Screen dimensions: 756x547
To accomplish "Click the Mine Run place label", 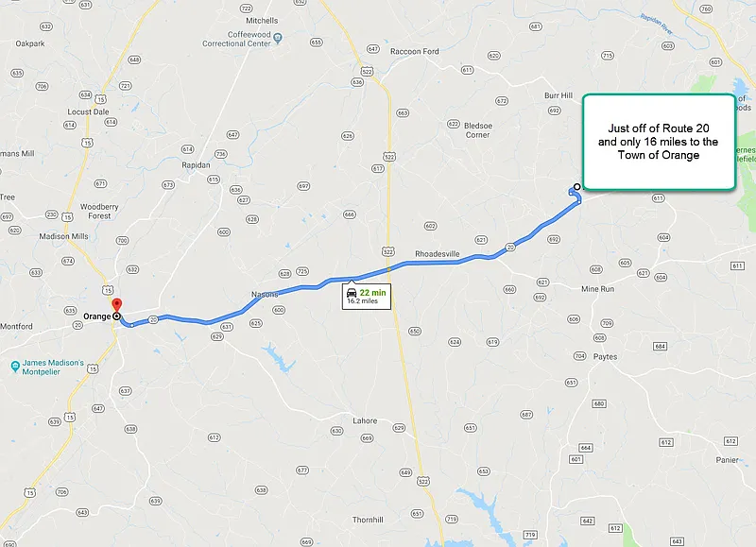I will (597, 289).
